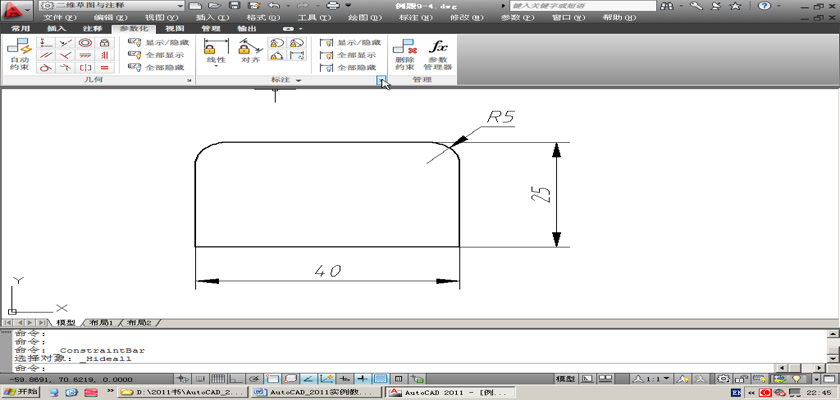Select the Concentric constraint icon
840x400 pixels.
coord(85,43)
